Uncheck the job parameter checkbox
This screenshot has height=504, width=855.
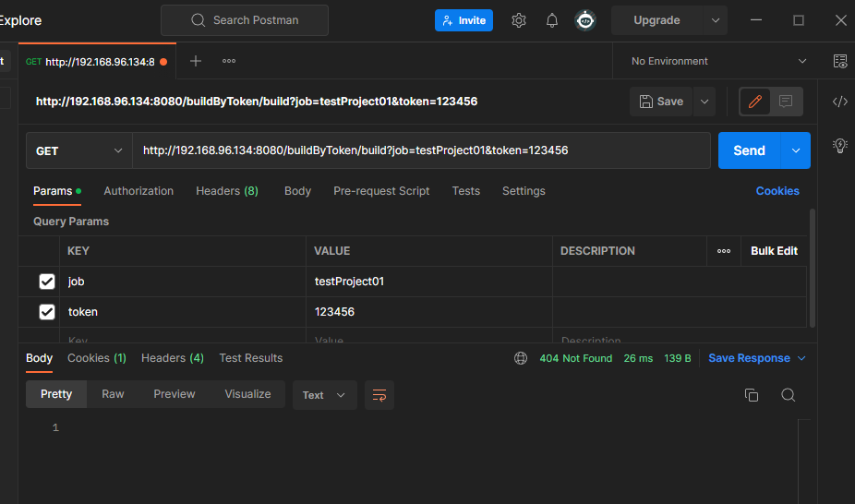[x=47, y=282]
